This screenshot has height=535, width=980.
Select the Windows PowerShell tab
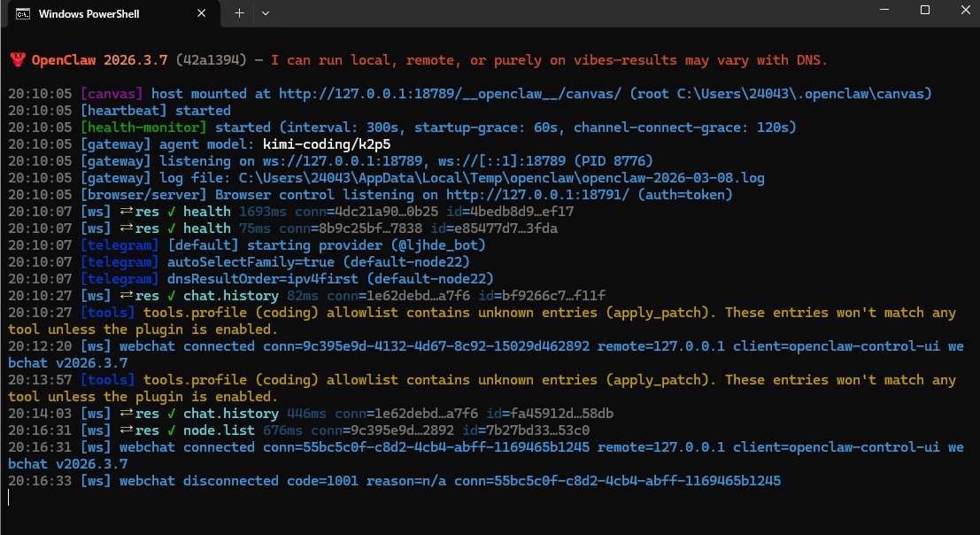coord(113,14)
